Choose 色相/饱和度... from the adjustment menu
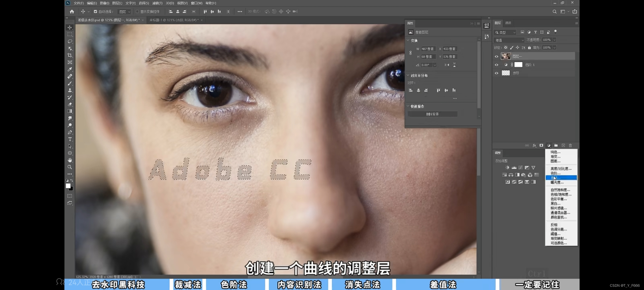 pos(561,194)
